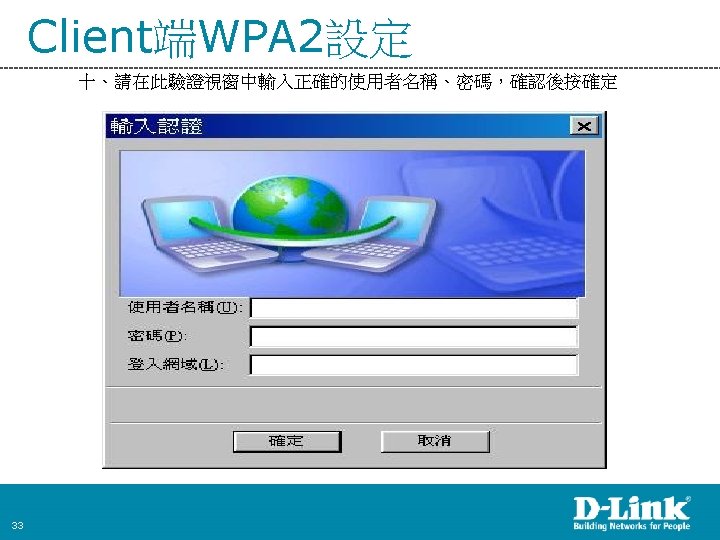Close the 輸入認證 dialog with X
This screenshot has height=540, width=720.
584,126
